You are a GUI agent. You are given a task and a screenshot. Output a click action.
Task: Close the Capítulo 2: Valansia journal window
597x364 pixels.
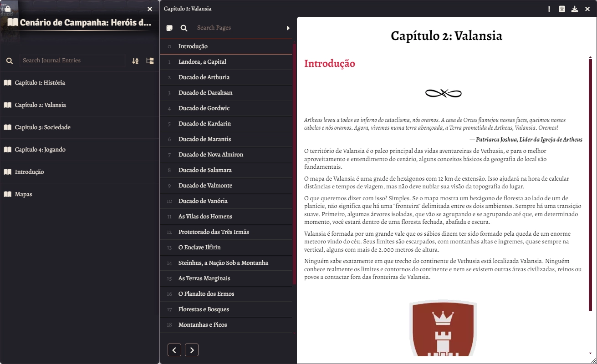(x=587, y=9)
